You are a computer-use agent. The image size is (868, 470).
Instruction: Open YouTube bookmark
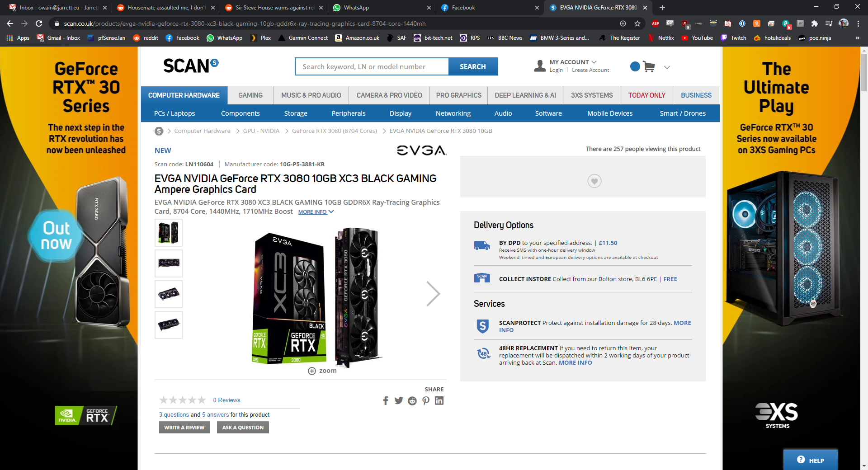click(x=697, y=38)
